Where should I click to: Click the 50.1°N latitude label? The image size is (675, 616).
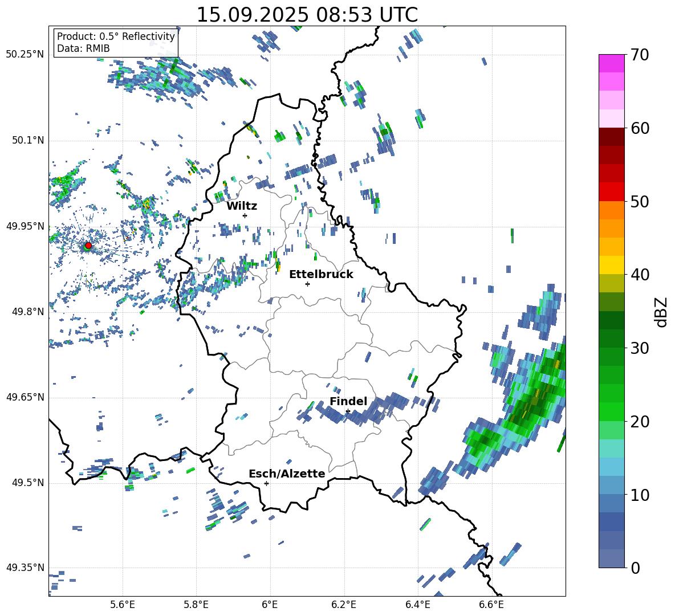click(x=27, y=140)
